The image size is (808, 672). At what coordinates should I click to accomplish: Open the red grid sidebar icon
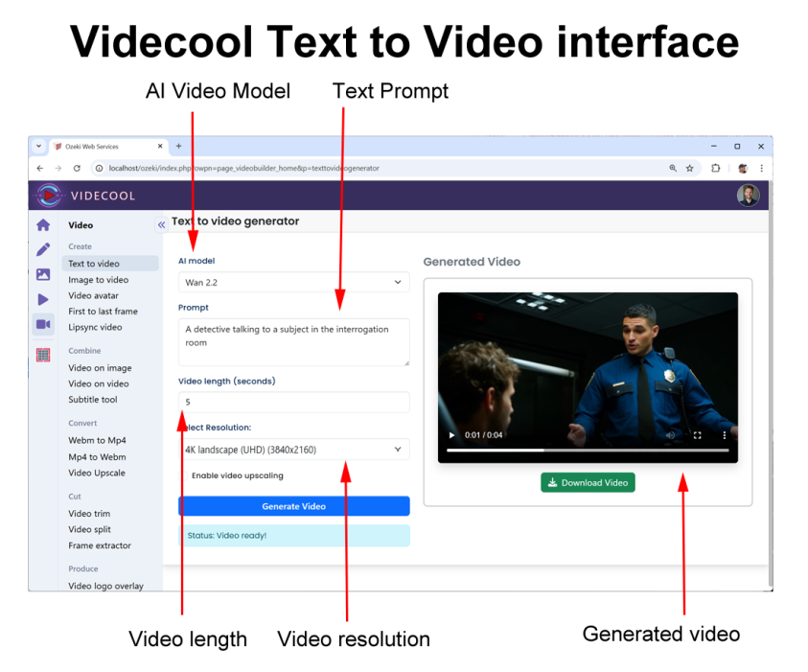pyautogui.click(x=43, y=355)
